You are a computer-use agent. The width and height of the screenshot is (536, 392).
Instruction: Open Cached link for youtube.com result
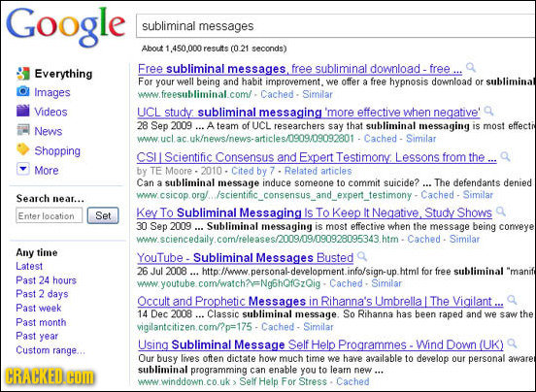coord(346,283)
